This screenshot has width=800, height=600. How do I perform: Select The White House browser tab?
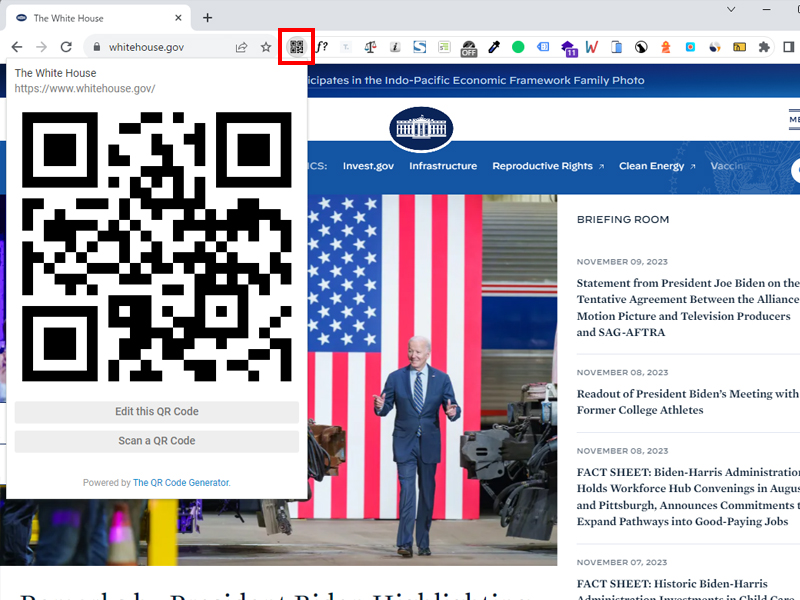98,18
